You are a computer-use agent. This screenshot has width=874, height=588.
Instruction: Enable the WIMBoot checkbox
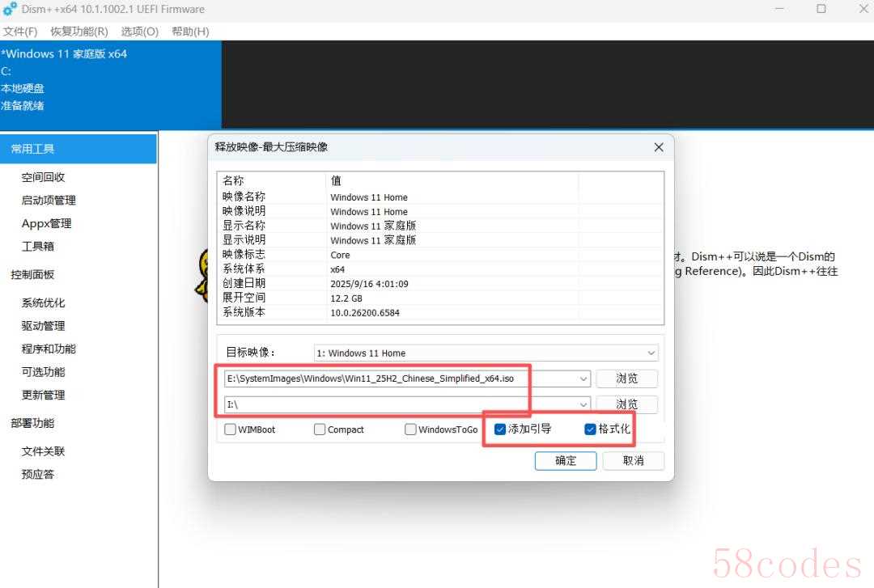click(231, 429)
